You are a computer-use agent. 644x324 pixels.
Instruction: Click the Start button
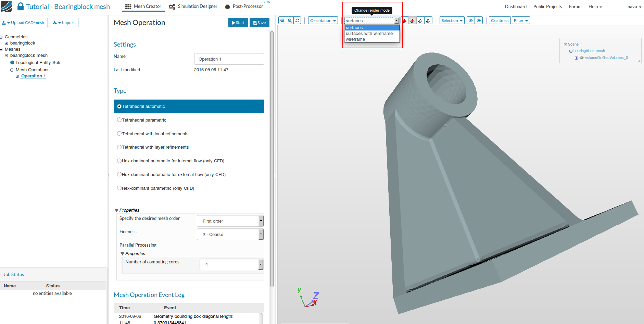coord(238,23)
